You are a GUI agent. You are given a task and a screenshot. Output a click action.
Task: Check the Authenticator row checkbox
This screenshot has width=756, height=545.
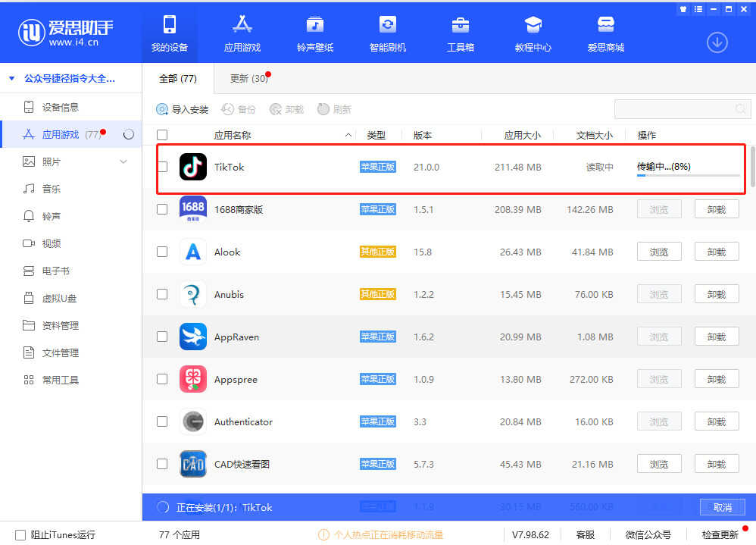pyautogui.click(x=162, y=421)
